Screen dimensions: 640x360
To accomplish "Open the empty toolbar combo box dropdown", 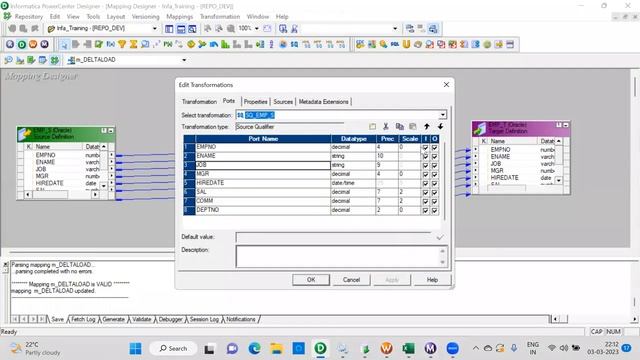I will [395, 29].
